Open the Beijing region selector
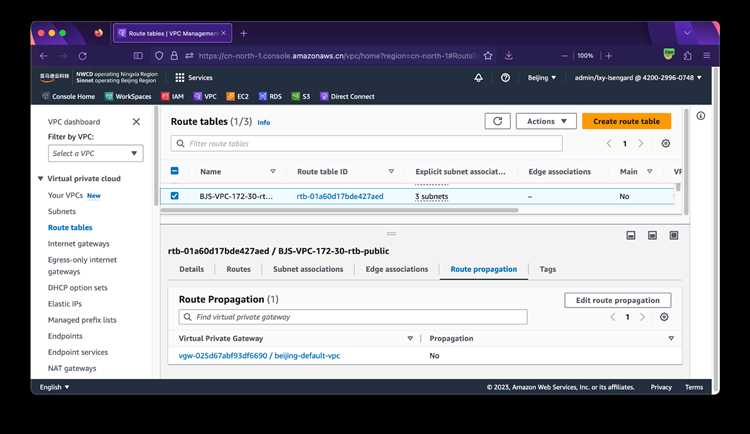Viewport: 750px width, 434px height. point(541,78)
